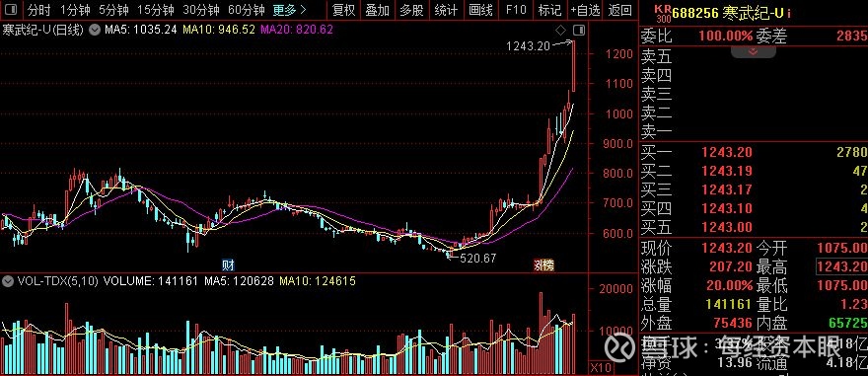Click the 叠加 overlay button
The image size is (868, 376).
pos(378,10)
